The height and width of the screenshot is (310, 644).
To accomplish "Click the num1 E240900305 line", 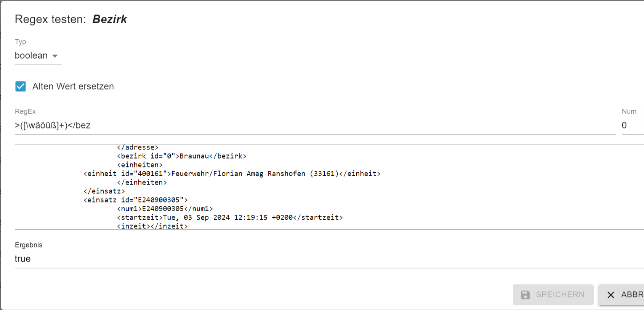I will click(165, 209).
